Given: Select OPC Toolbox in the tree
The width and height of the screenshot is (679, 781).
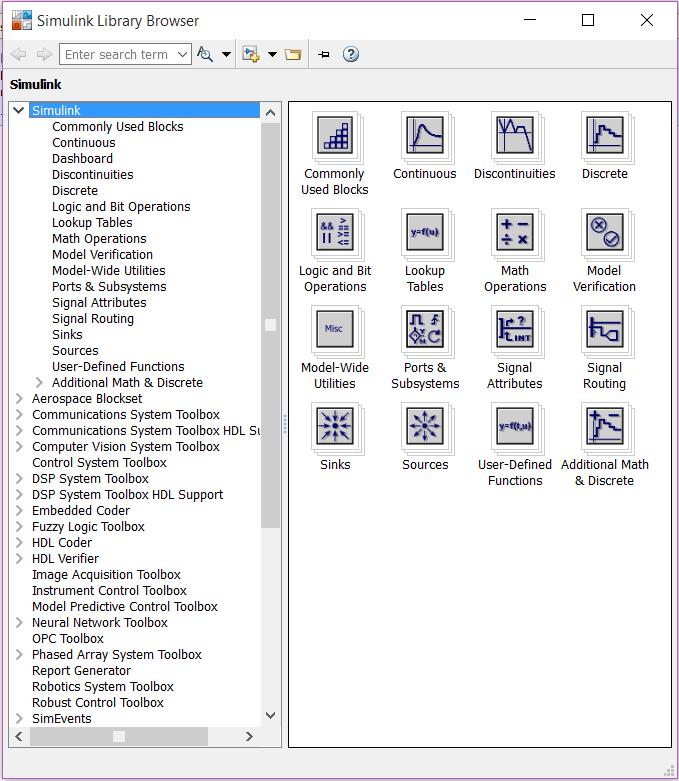Looking at the screenshot, I should click(68, 639).
